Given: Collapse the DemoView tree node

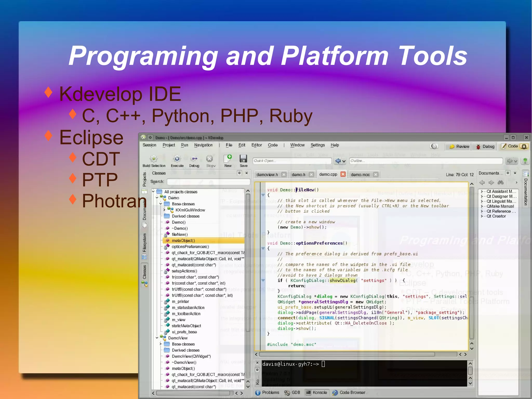Looking at the screenshot, I should (157, 338).
